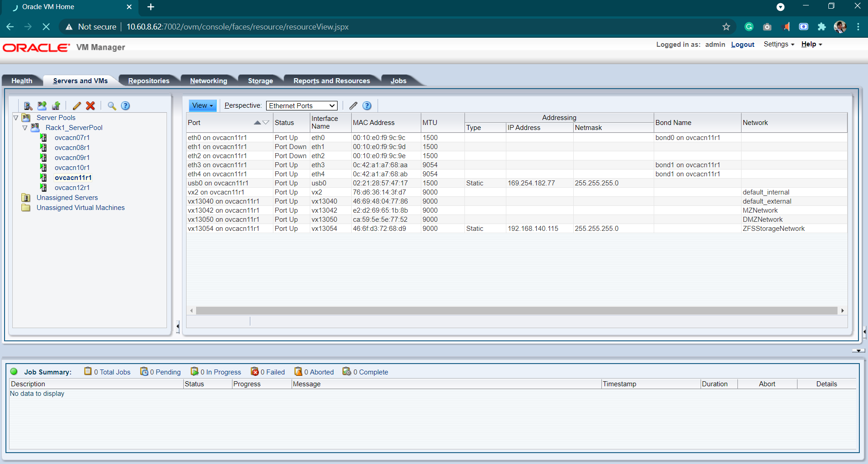Viewport: 868px width, 464px height.
Task: Collapse the Rack1_ServerPool tree node
Action: [x=25, y=128]
